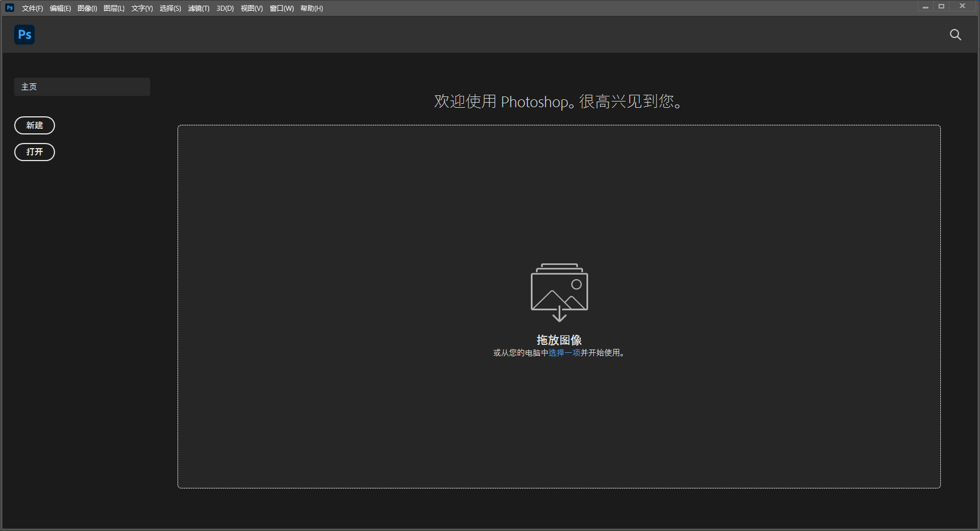Open the 3D menu

[x=225, y=8]
